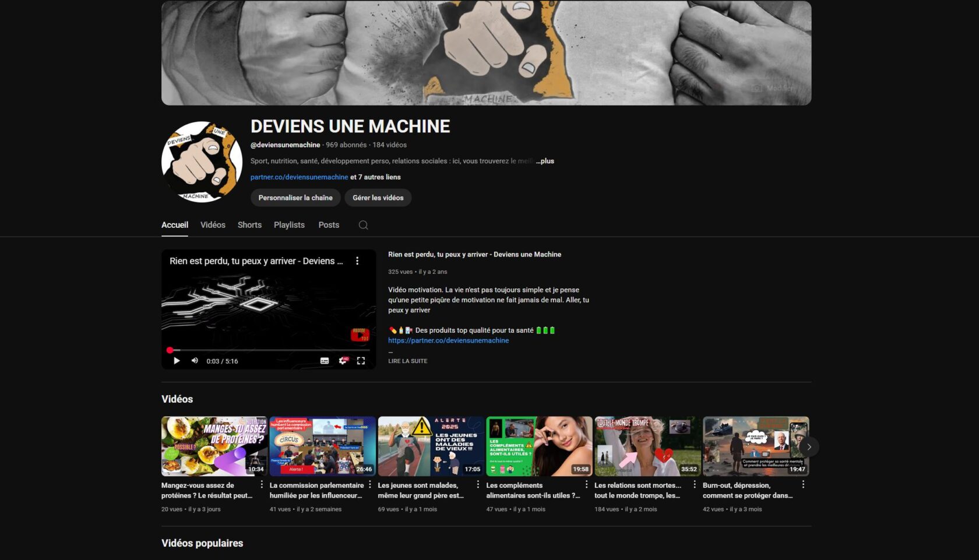Open featured video player settings gear
979x560 pixels.
[x=343, y=361]
